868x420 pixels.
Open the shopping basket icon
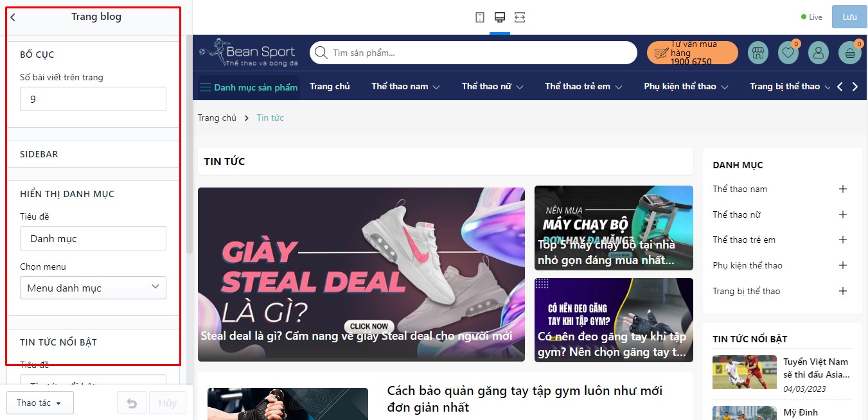pyautogui.click(x=850, y=53)
